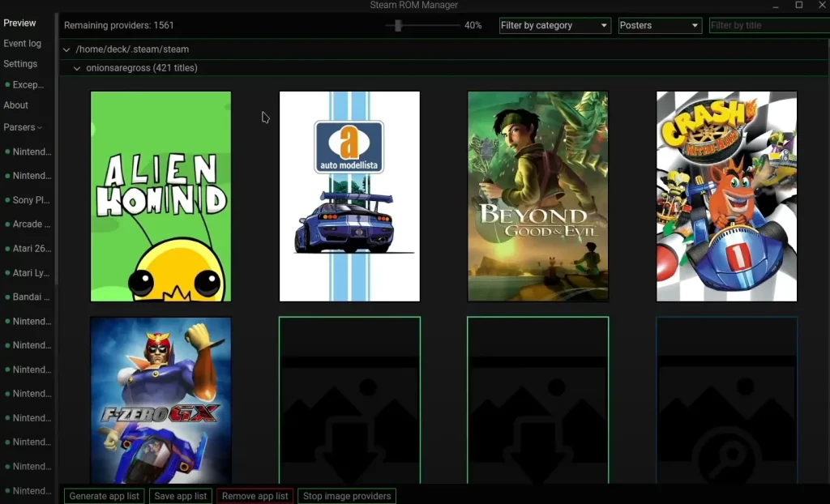Click the 40% size value label
Viewport: 830px width, 504px height.
click(473, 25)
